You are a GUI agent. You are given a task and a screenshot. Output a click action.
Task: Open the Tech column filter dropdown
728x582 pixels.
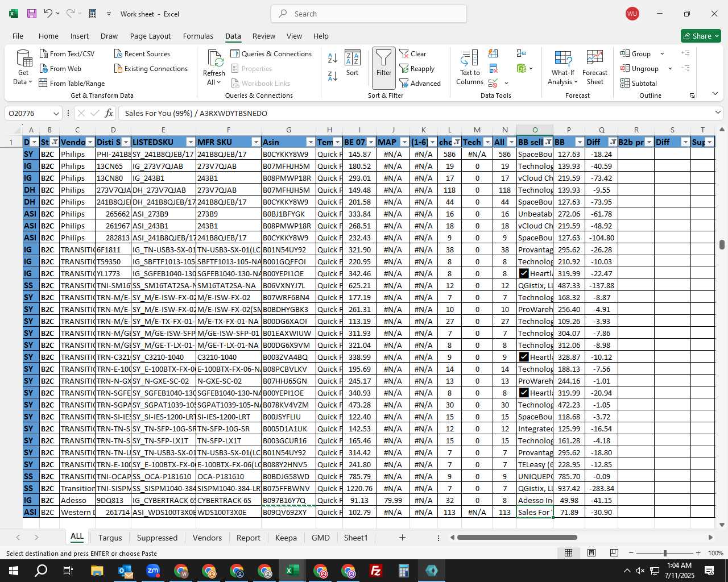pyautogui.click(x=487, y=142)
